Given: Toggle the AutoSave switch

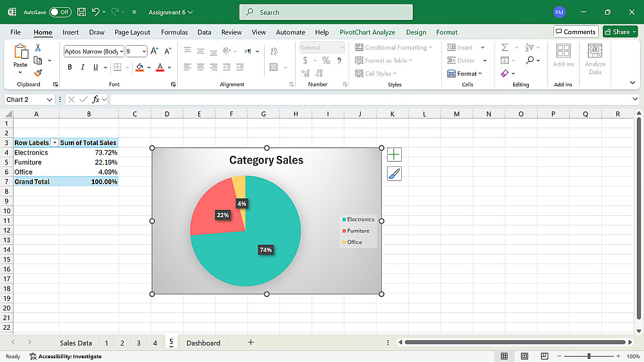Looking at the screenshot, I should (x=60, y=12).
